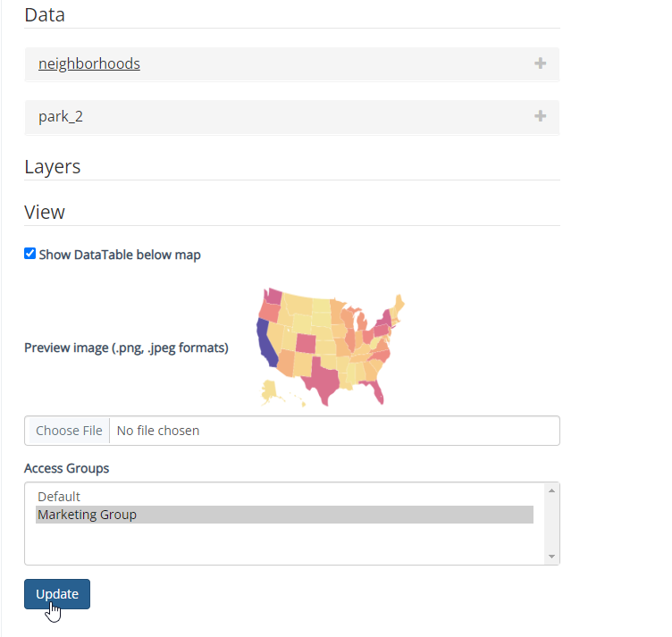Expand the park_2 plus icon
Screen dimensions: 672x637
[540, 116]
